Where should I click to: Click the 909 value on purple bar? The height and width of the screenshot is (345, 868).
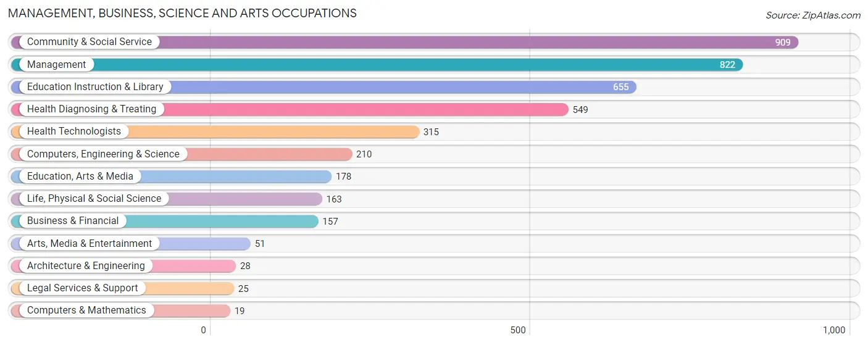(x=783, y=43)
